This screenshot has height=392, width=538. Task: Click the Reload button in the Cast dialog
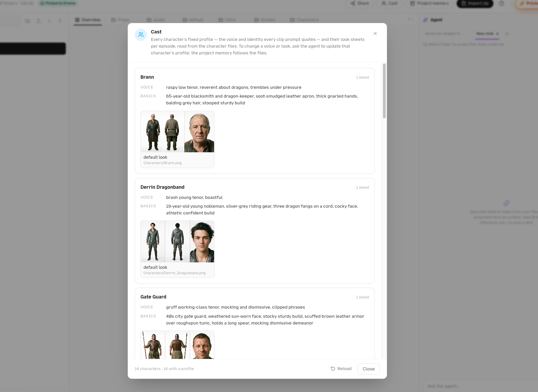pos(341,369)
